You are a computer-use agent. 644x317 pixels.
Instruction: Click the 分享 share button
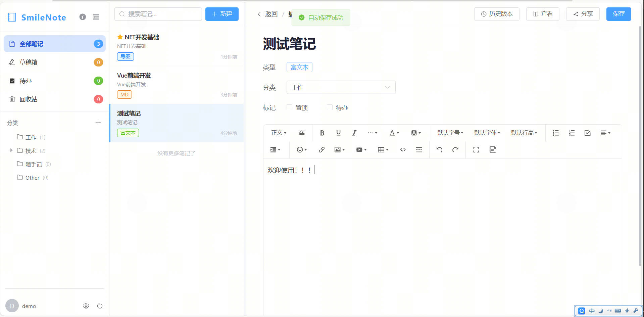(x=583, y=14)
